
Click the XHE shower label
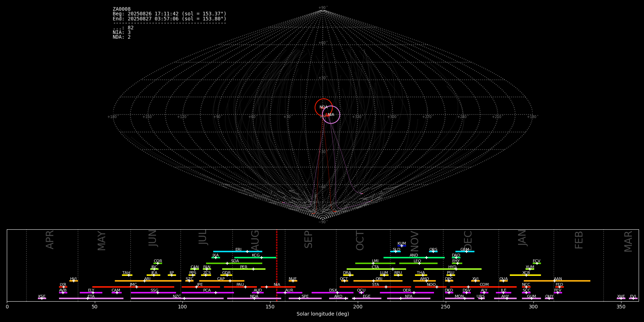(621, 297)
